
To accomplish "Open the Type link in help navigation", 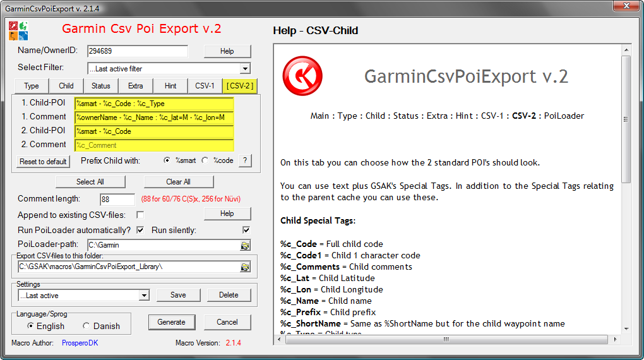I will (347, 116).
